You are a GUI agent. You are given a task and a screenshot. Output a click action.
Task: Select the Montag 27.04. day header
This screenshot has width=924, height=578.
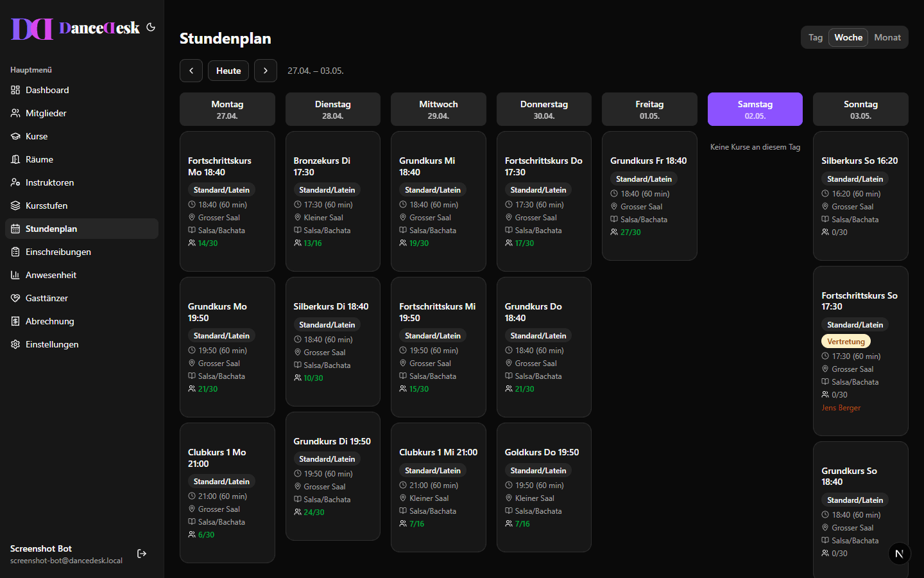(227, 109)
